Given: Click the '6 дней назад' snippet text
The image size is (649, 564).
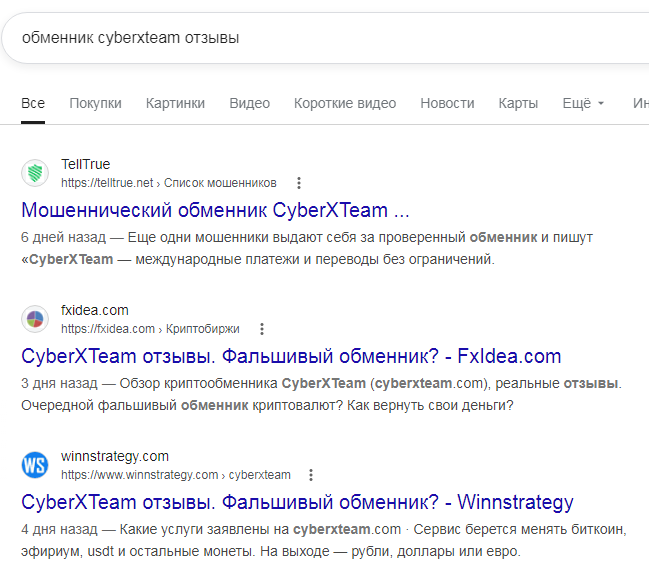Looking at the screenshot, I should coord(63,238).
